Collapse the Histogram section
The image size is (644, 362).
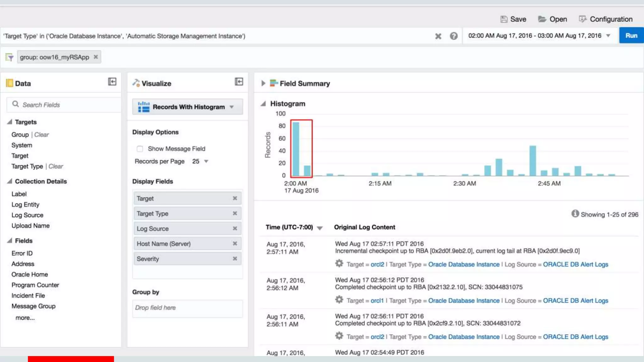(263, 104)
